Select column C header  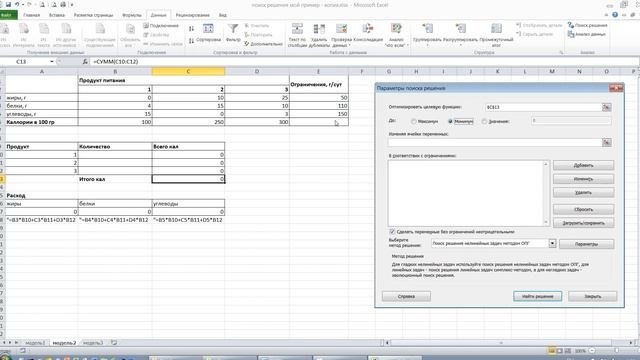pyautogui.click(x=188, y=71)
